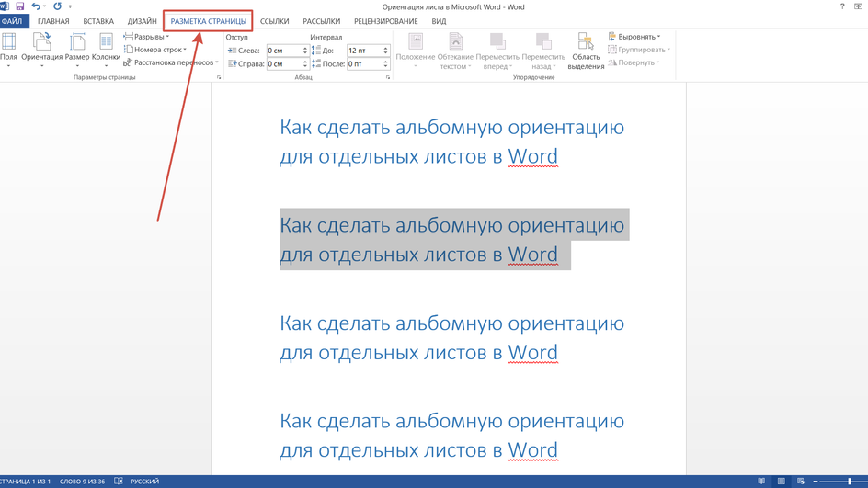Switch to the РАССЫЛКИ tab

[322, 21]
